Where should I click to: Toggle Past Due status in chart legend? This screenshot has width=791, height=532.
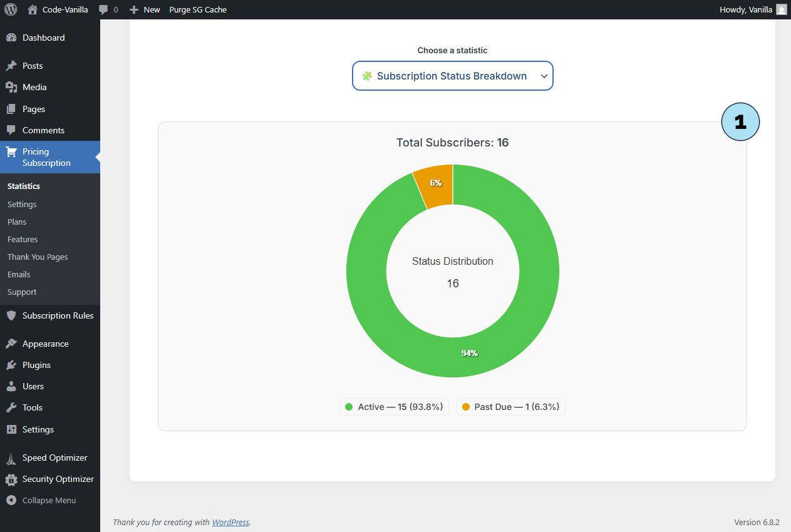click(510, 407)
